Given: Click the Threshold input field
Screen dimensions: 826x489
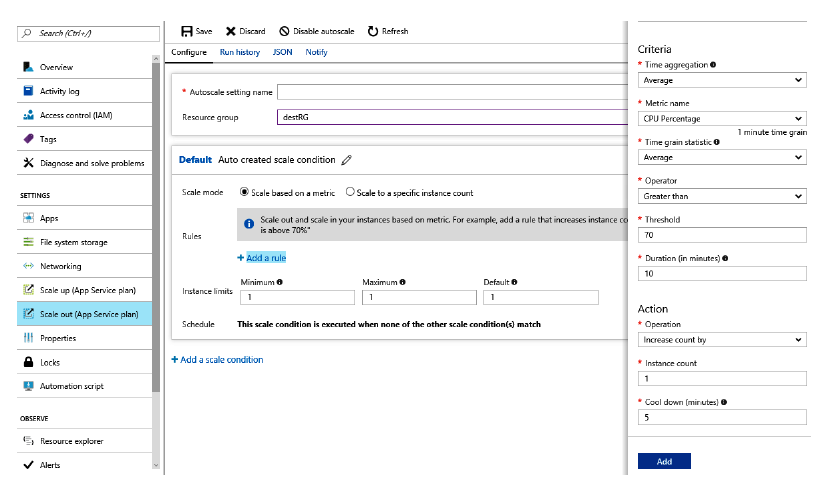Looking at the screenshot, I should (721, 235).
